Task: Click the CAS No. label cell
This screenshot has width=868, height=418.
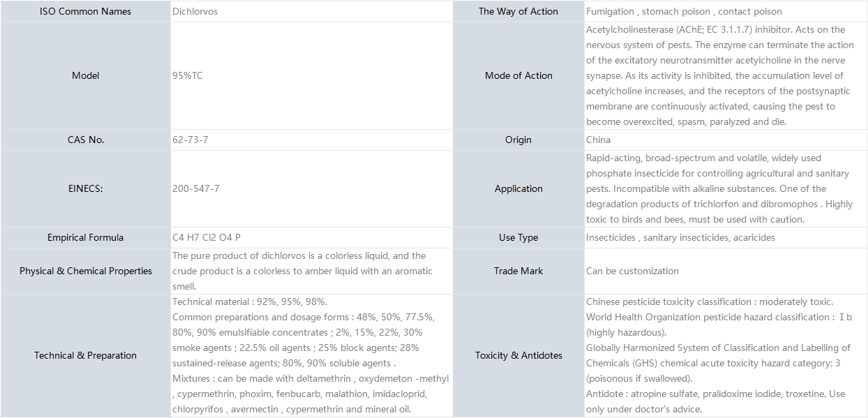Action: pos(86,140)
